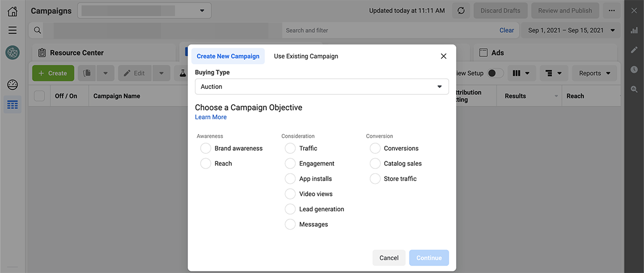
Task: Open the hamburger menu icon
Action: tap(12, 31)
